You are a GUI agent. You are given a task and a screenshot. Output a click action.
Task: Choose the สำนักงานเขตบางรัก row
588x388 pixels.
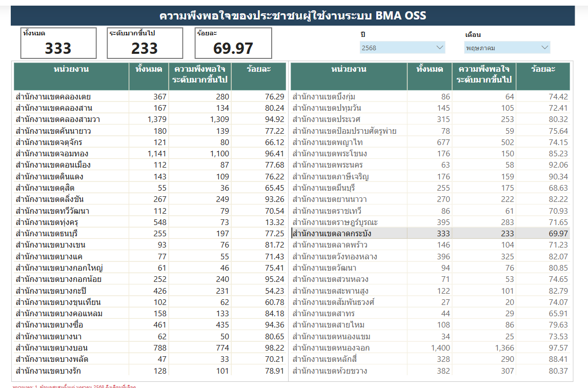point(150,371)
